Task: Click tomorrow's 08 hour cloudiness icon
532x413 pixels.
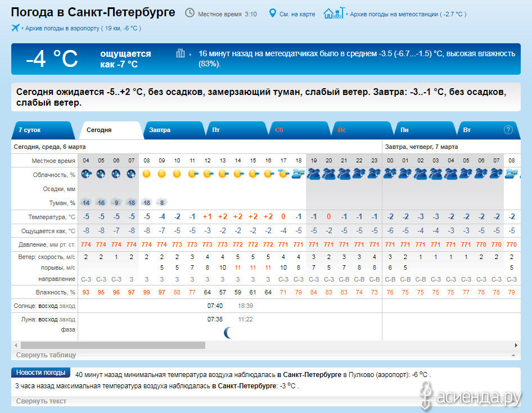Action: click(x=511, y=174)
